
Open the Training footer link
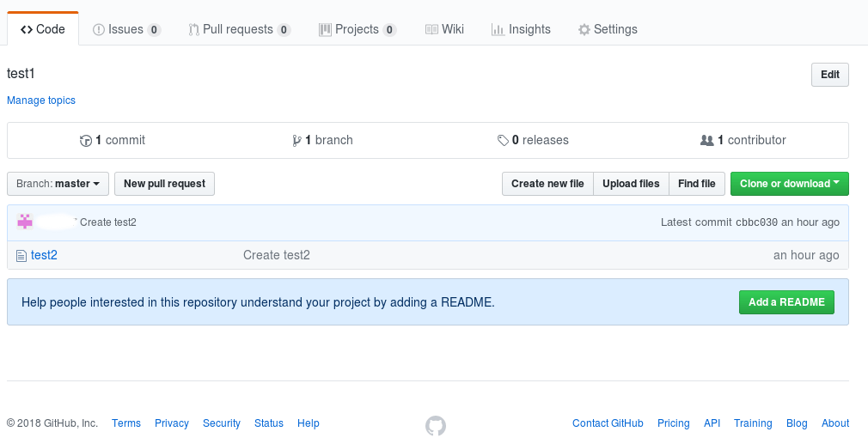click(753, 423)
